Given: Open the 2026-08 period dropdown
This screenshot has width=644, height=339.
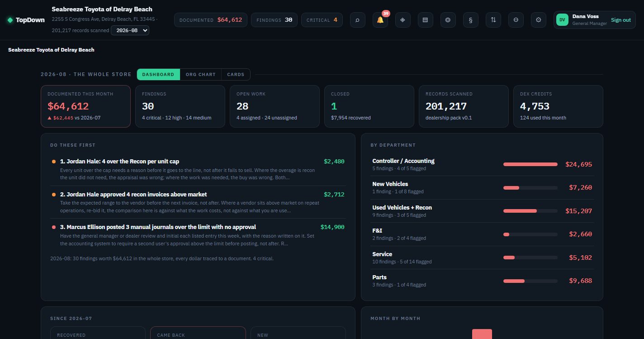Looking at the screenshot, I should pyautogui.click(x=130, y=30).
